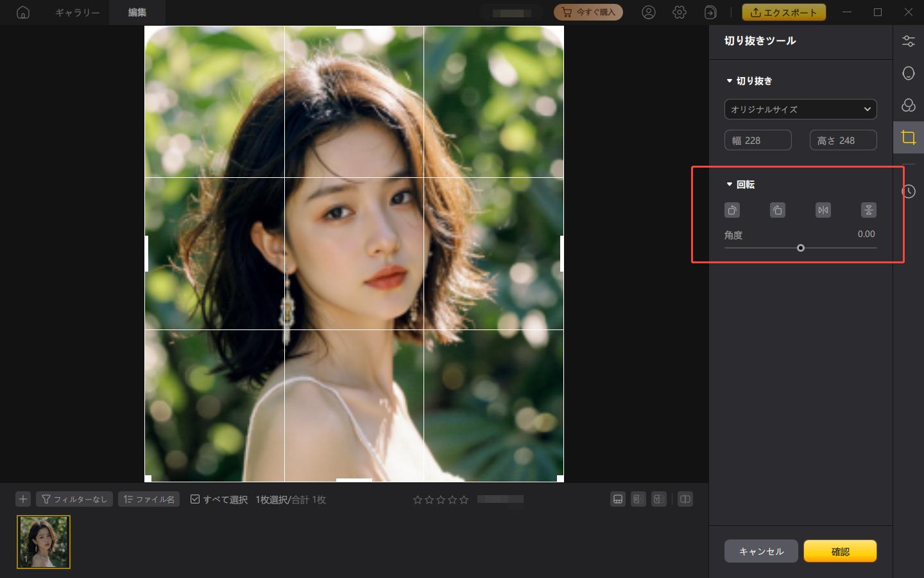
Task: Flip the image horizontally
Action: [x=823, y=210]
